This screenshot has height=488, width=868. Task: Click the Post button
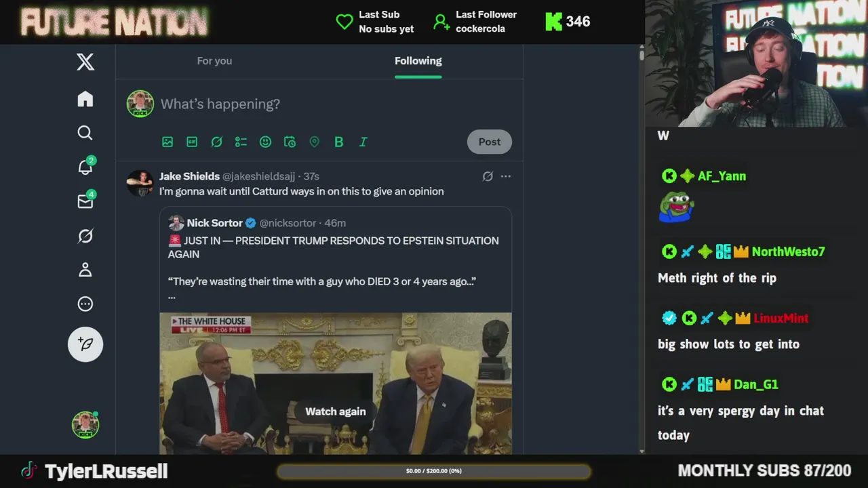coord(490,142)
